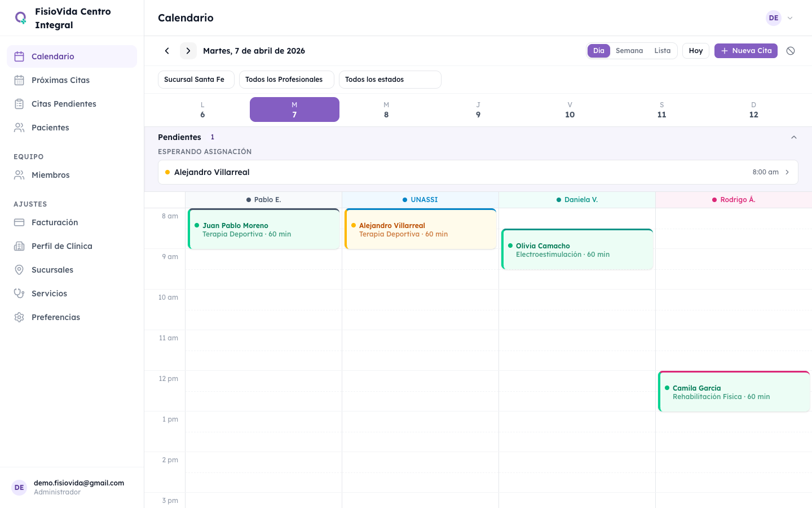Open the Calendario menu entry
Viewport: 812px width, 508px height.
[54, 56]
